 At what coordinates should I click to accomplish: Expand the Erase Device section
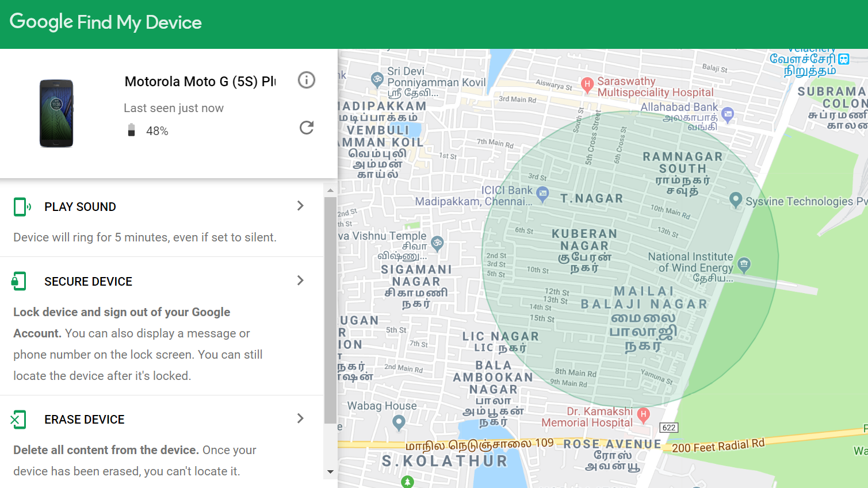point(300,418)
